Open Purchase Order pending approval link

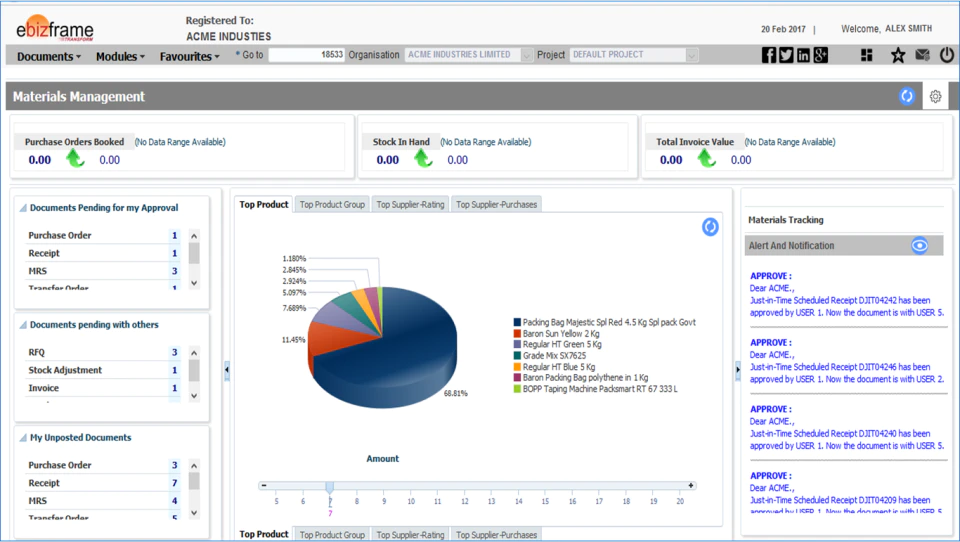pos(59,235)
